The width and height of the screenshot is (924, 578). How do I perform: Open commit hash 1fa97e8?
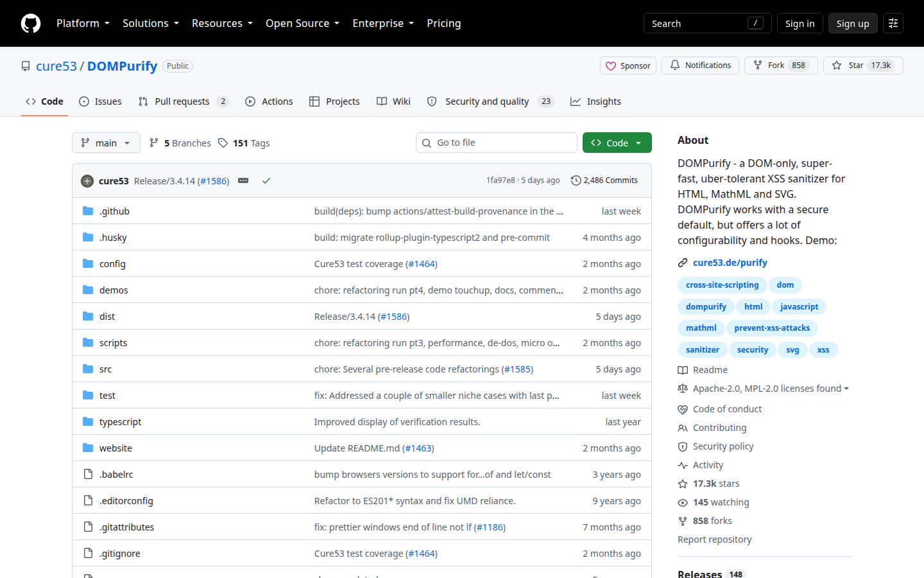tap(501, 180)
